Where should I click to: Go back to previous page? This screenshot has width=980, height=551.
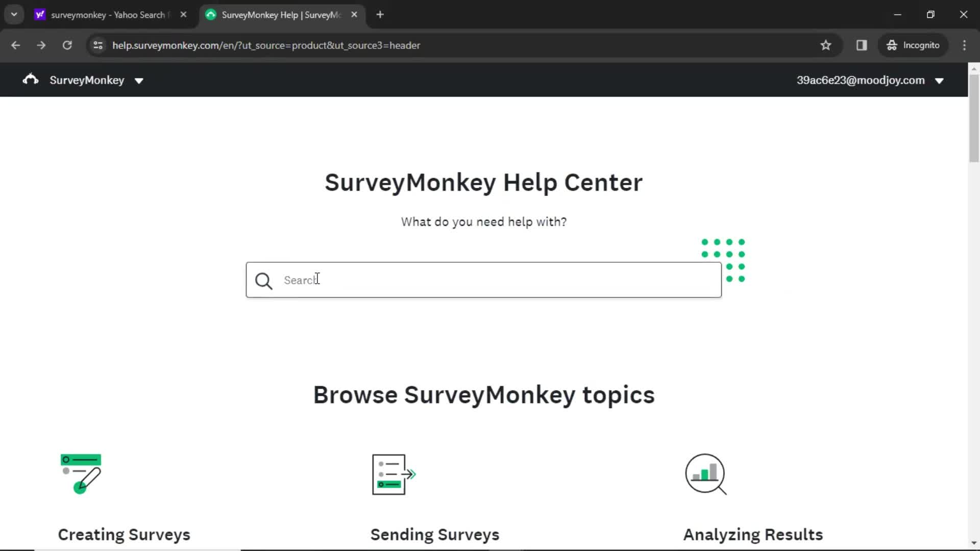click(x=16, y=45)
